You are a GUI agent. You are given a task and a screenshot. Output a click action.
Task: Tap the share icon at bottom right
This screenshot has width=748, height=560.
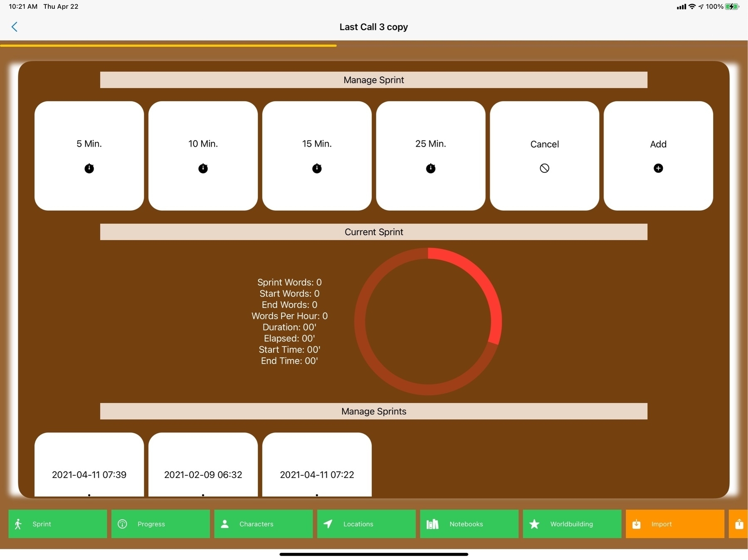tap(738, 524)
